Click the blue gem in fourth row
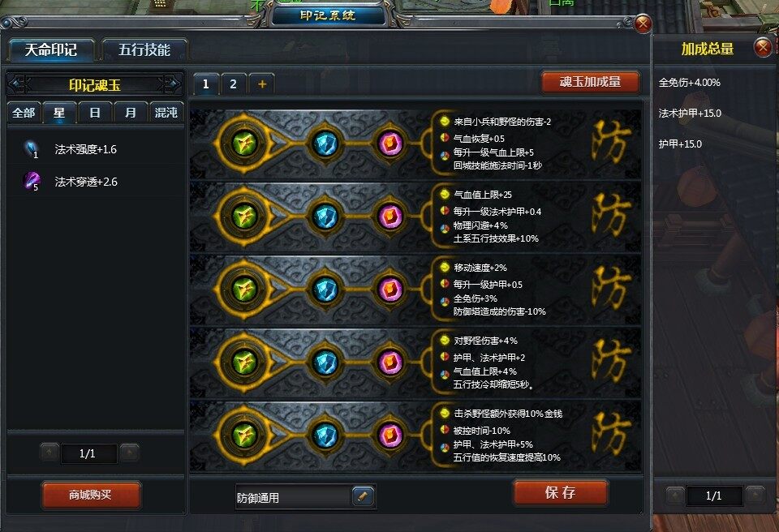The width and height of the screenshot is (779, 532). [325, 363]
